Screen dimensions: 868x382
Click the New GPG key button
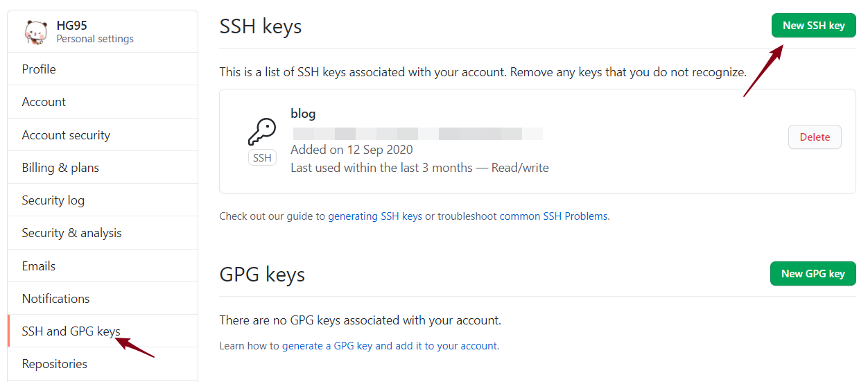tap(813, 273)
